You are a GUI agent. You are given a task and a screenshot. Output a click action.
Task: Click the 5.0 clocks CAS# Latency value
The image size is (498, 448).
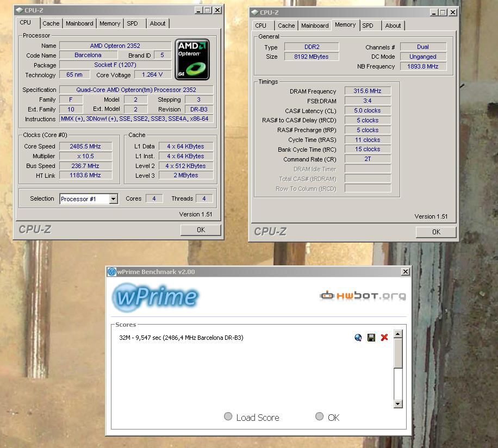click(x=368, y=110)
